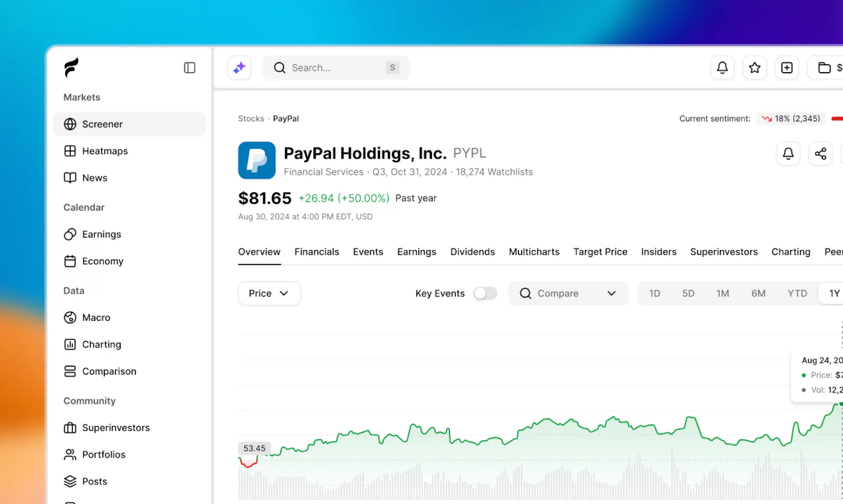Screen dimensions: 843x504
Task: Switch to the Charting tab
Action: (x=791, y=252)
